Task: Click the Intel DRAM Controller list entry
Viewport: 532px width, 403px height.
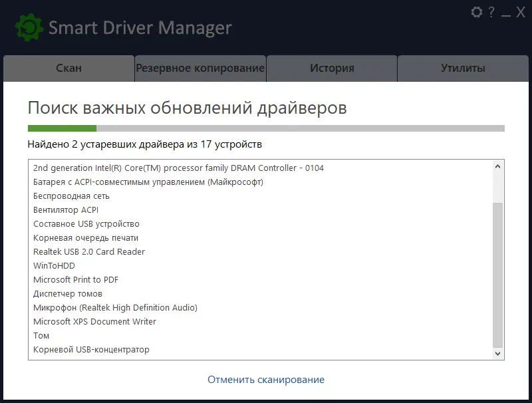Action: (177, 168)
